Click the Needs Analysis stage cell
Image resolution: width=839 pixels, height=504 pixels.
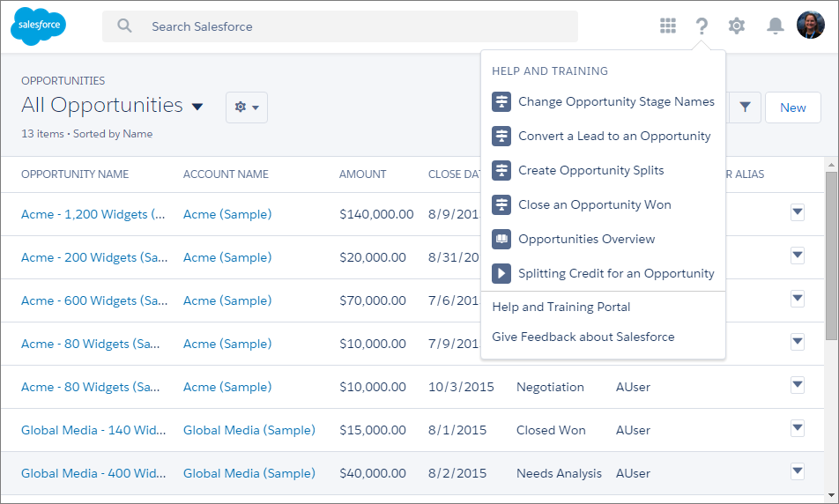pos(559,473)
